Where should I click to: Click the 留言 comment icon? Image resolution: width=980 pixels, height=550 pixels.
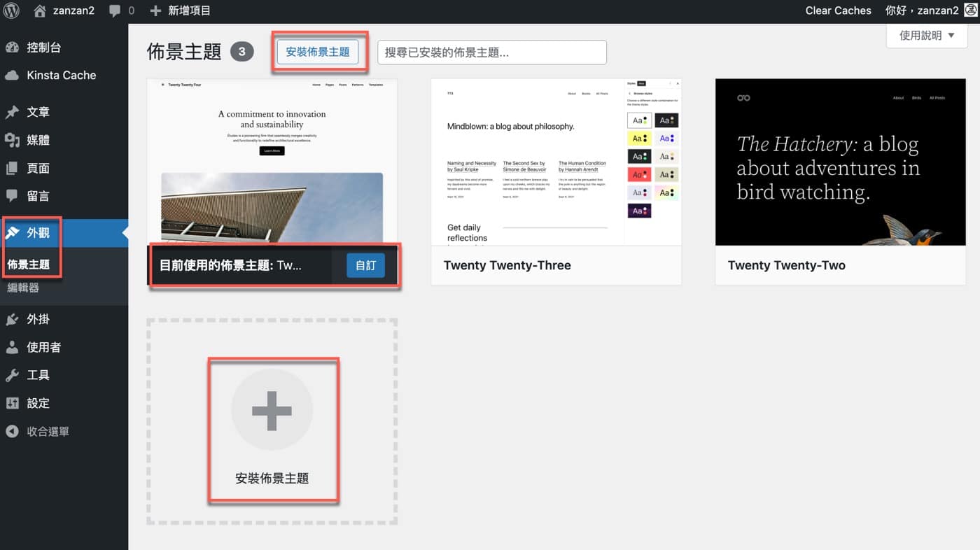pos(12,196)
